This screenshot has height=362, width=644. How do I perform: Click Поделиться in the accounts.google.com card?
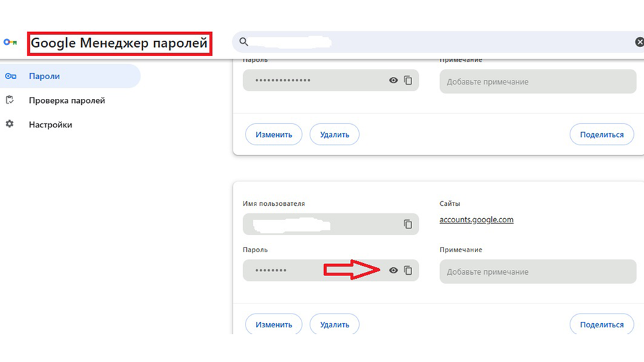coord(602,325)
